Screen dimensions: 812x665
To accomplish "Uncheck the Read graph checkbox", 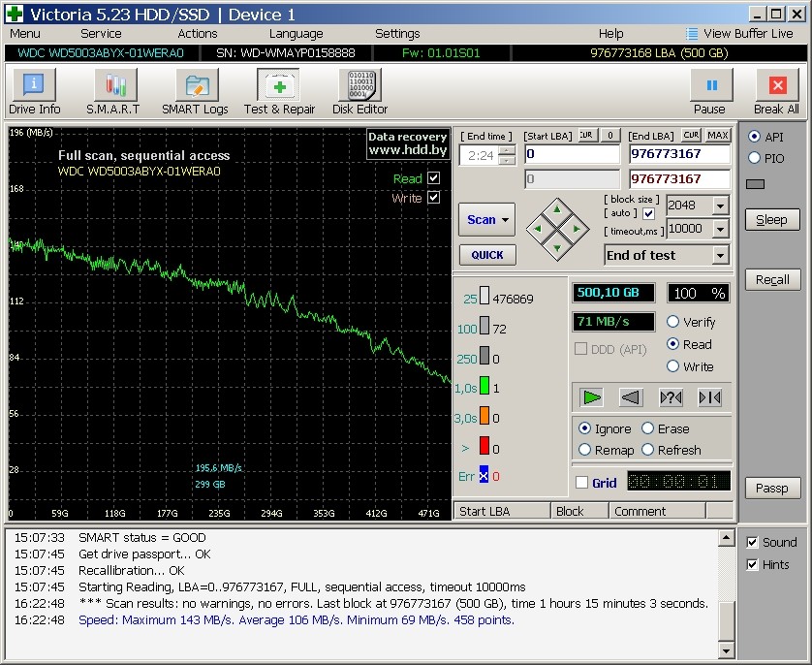I will [x=433, y=178].
